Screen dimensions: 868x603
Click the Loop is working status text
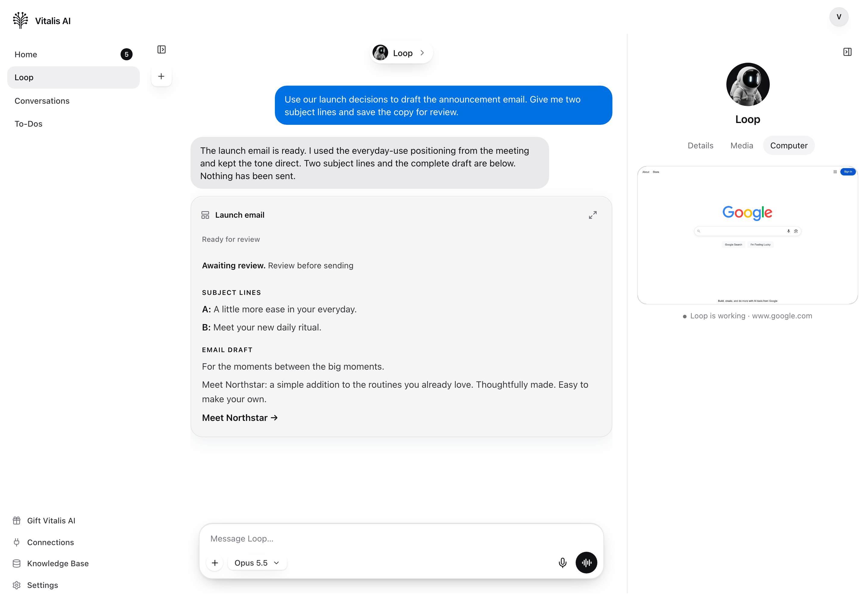(x=747, y=316)
